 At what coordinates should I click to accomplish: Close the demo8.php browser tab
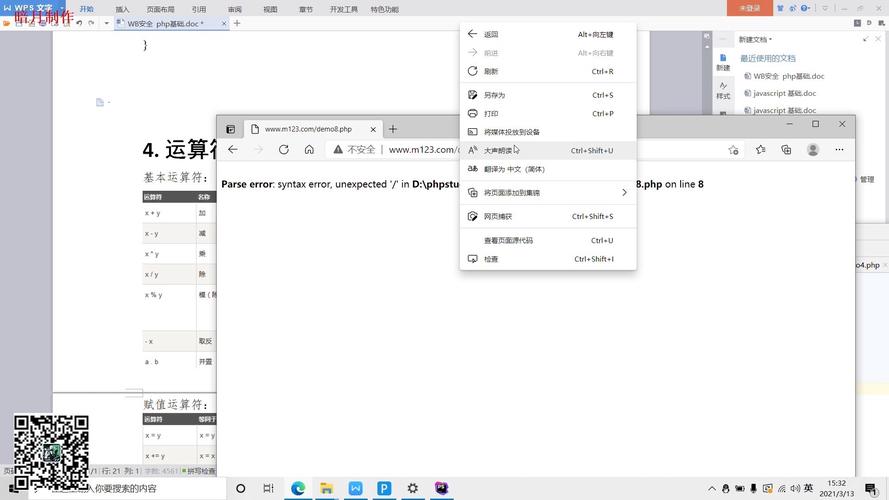373,129
